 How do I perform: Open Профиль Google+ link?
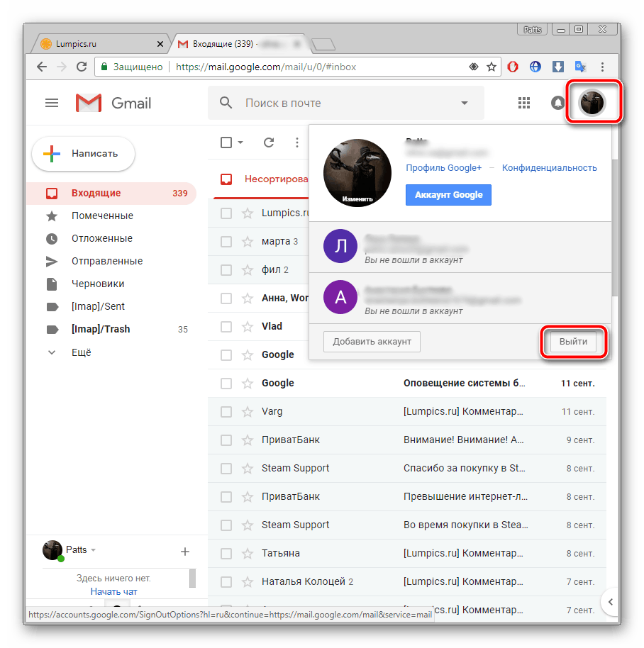443,168
